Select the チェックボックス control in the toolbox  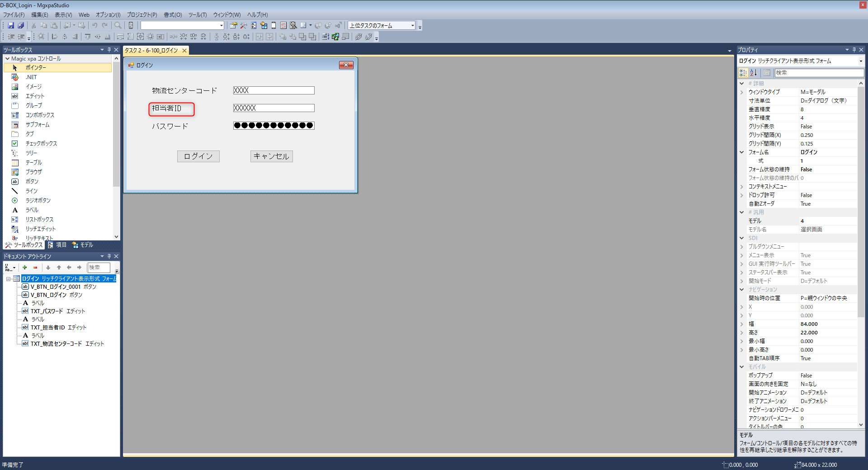tap(41, 143)
